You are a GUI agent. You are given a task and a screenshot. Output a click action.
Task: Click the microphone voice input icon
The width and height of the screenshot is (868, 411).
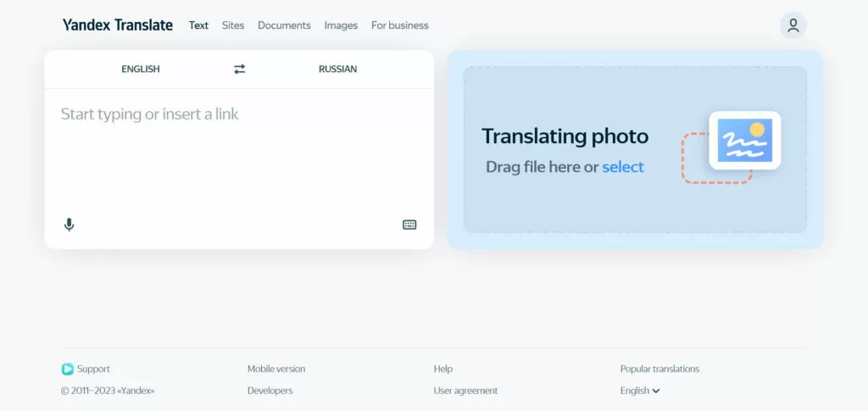tap(69, 225)
